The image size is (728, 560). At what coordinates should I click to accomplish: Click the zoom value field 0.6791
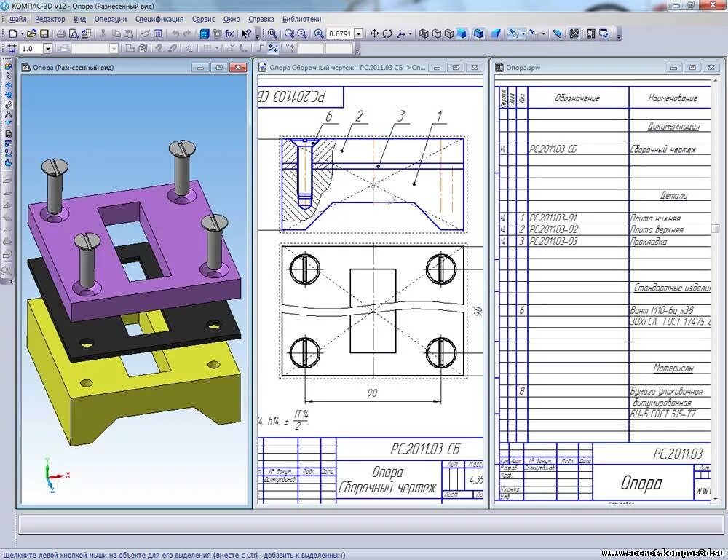tap(340, 33)
